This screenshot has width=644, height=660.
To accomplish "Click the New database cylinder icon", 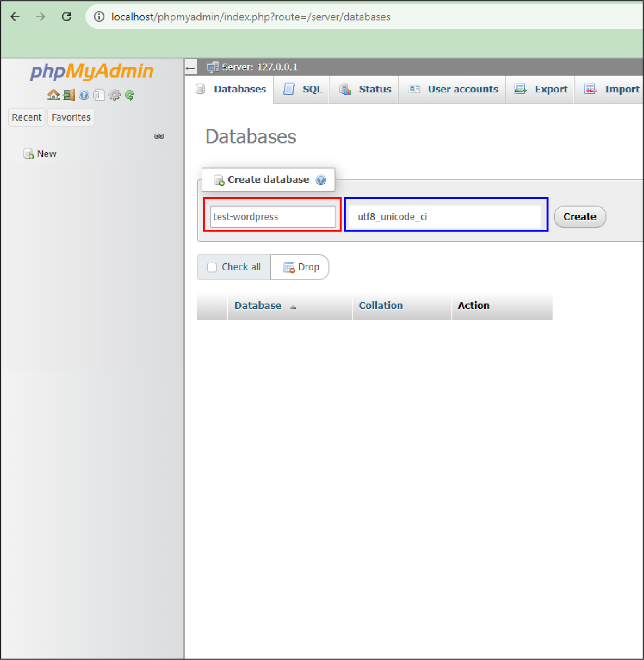I will click(x=28, y=154).
